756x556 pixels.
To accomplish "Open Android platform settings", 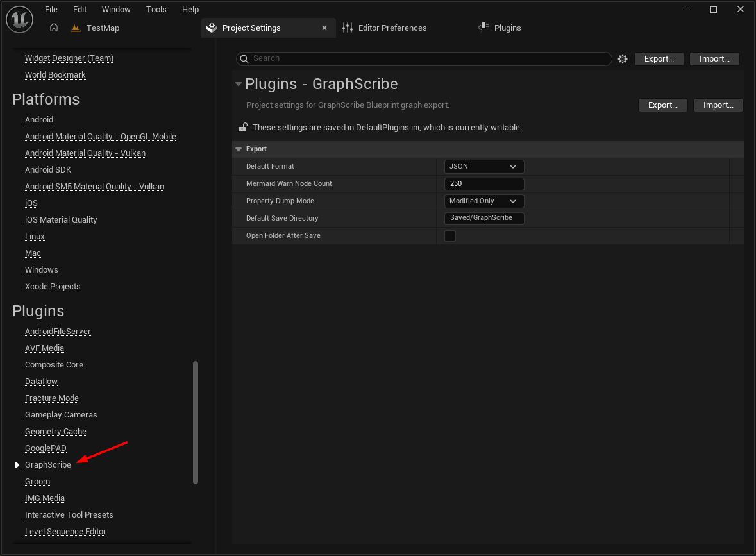I will pyautogui.click(x=39, y=119).
